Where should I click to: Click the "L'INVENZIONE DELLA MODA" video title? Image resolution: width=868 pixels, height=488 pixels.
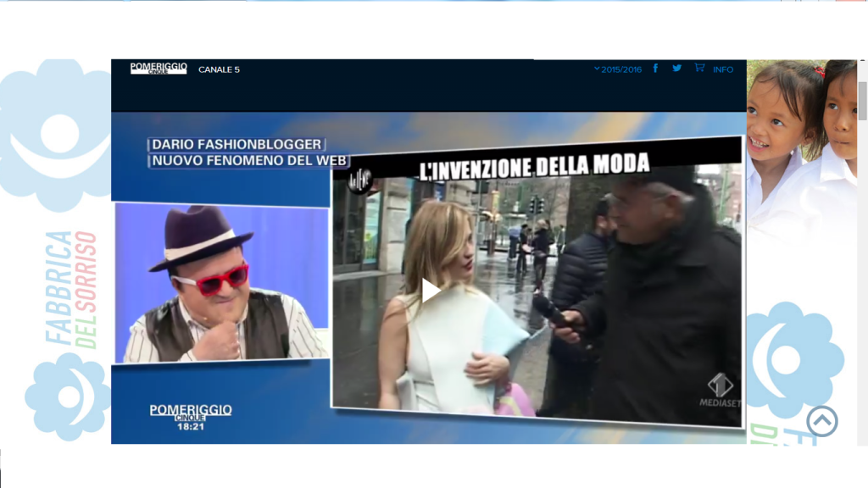point(534,166)
